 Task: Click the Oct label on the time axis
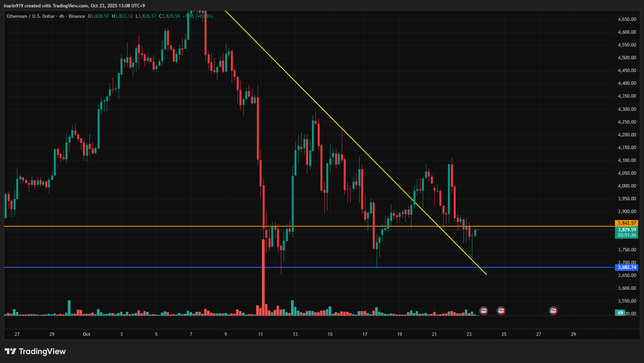tap(86, 334)
